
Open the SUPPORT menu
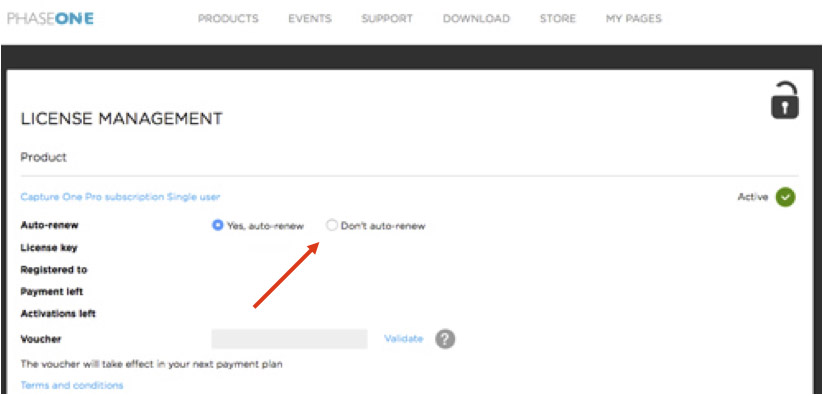pyautogui.click(x=387, y=18)
